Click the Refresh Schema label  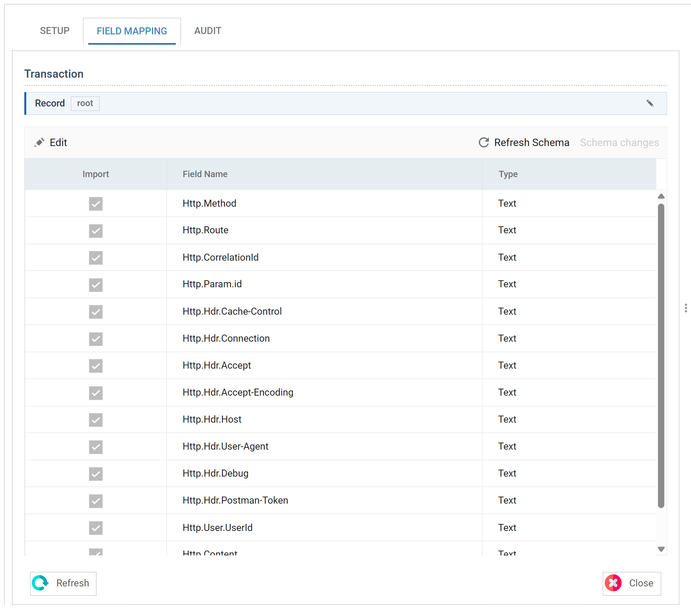(x=532, y=143)
